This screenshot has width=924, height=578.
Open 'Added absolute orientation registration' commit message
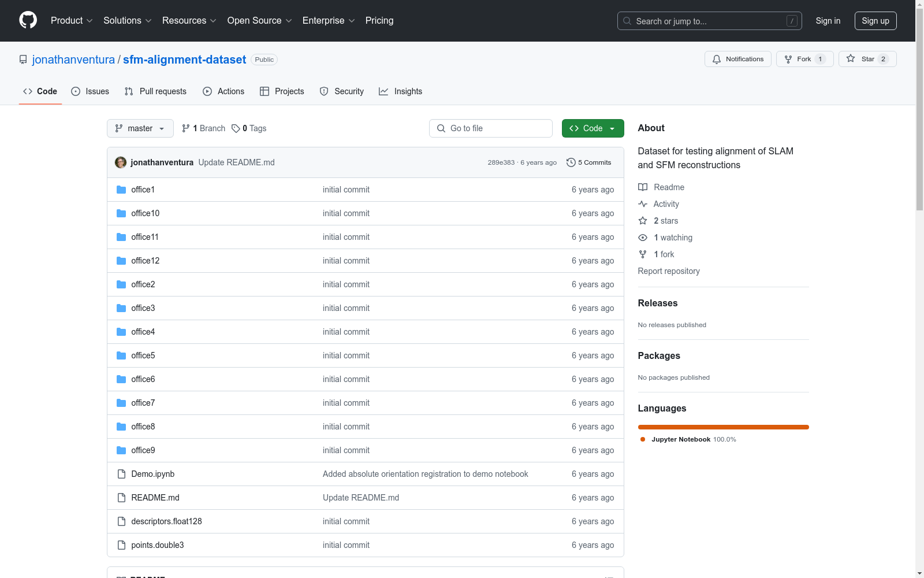coord(426,474)
